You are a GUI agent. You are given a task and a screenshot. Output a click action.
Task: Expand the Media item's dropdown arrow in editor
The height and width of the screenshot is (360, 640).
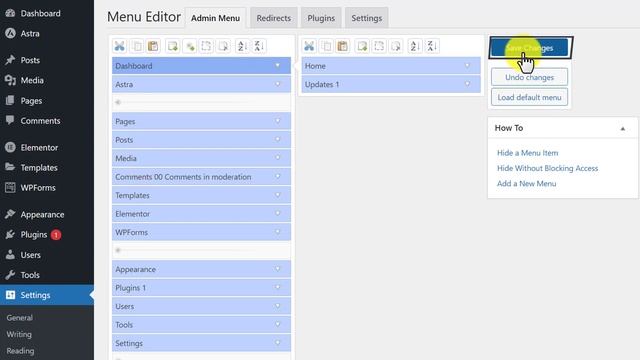(x=278, y=158)
